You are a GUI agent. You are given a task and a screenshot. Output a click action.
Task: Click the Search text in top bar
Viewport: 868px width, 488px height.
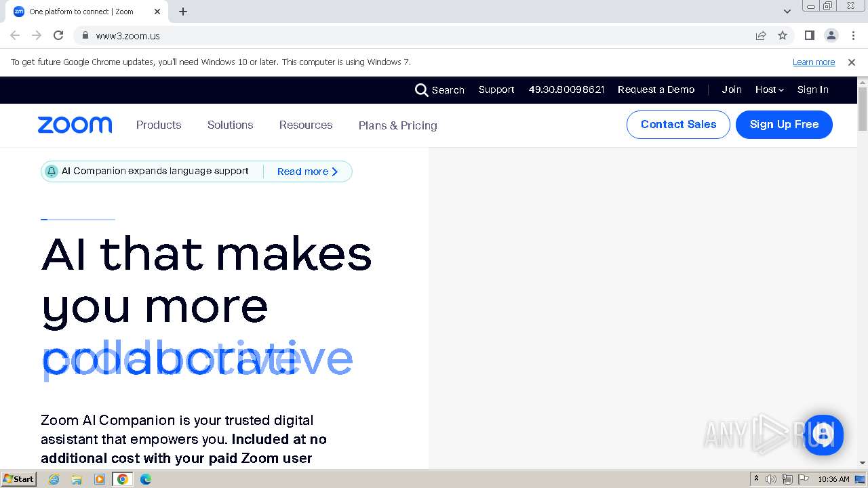(448, 90)
